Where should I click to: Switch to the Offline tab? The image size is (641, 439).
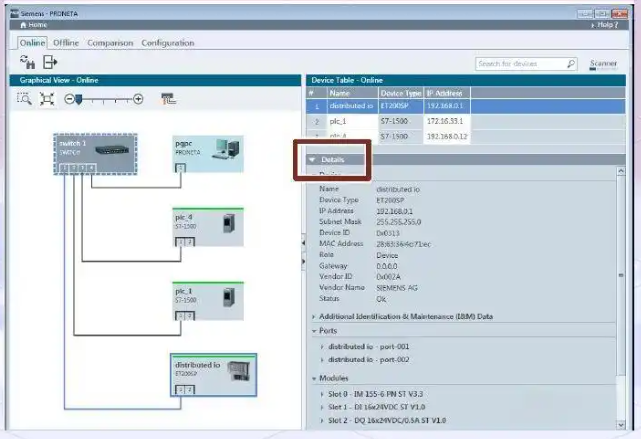pyautogui.click(x=66, y=43)
